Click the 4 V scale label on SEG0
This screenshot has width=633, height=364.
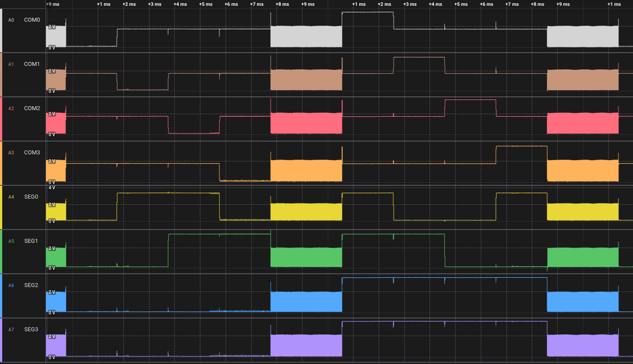(52, 188)
